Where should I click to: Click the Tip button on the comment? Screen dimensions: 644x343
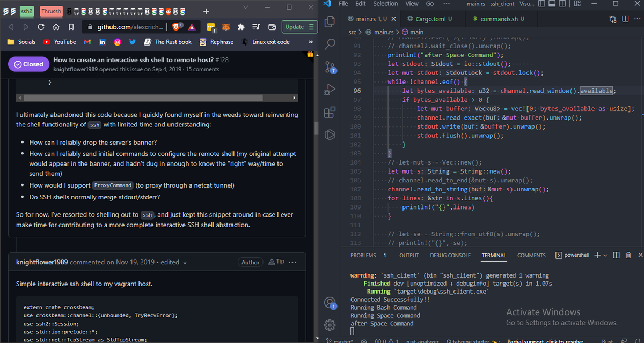coord(276,262)
